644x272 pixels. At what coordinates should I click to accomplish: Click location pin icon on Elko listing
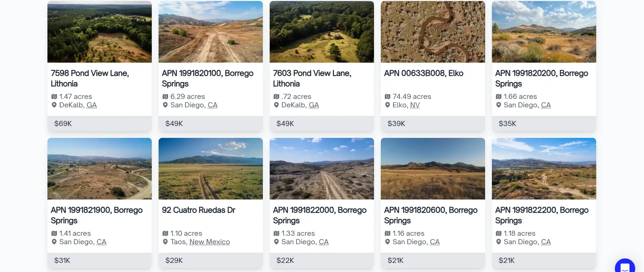coord(388,105)
